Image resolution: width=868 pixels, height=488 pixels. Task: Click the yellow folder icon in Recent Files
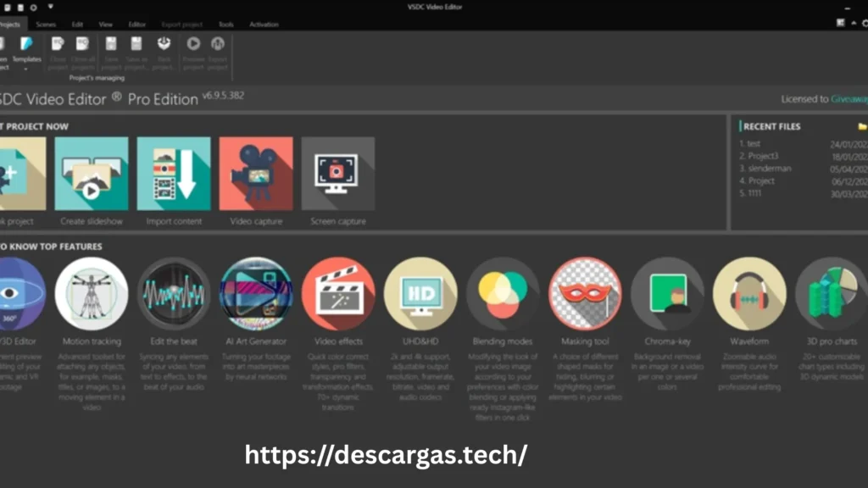click(x=862, y=127)
